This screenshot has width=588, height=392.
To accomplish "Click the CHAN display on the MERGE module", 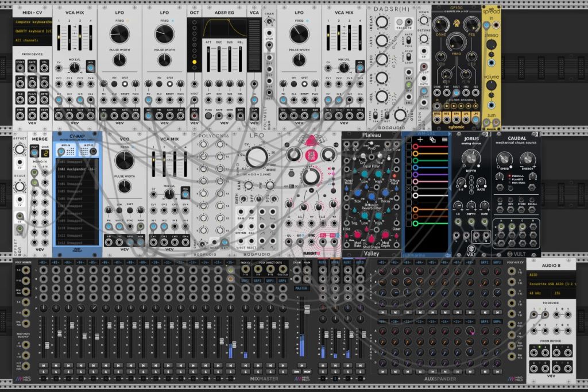I will 45,153.
